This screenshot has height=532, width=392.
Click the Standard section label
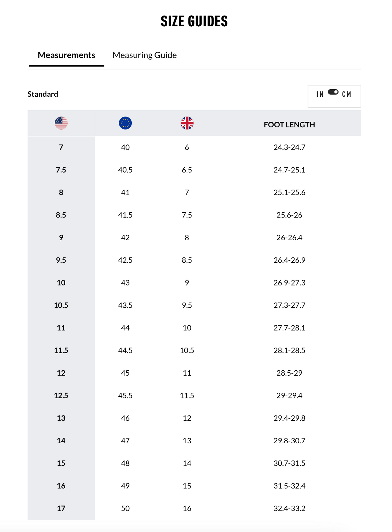pyautogui.click(x=43, y=94)
